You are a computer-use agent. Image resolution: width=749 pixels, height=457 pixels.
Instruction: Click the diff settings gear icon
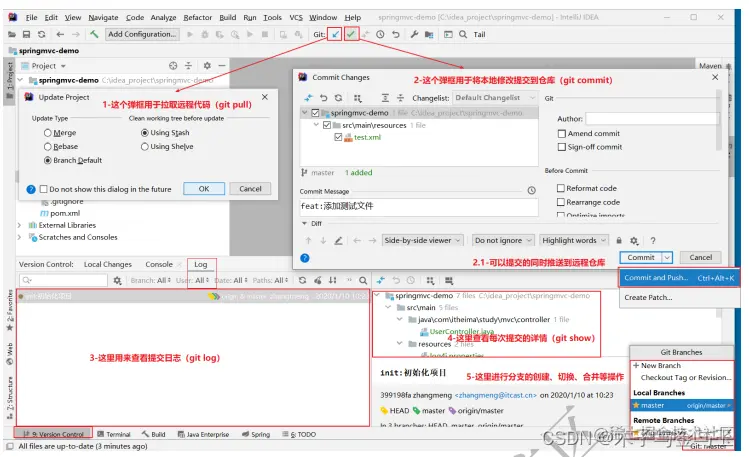click(x=634, y=241)
